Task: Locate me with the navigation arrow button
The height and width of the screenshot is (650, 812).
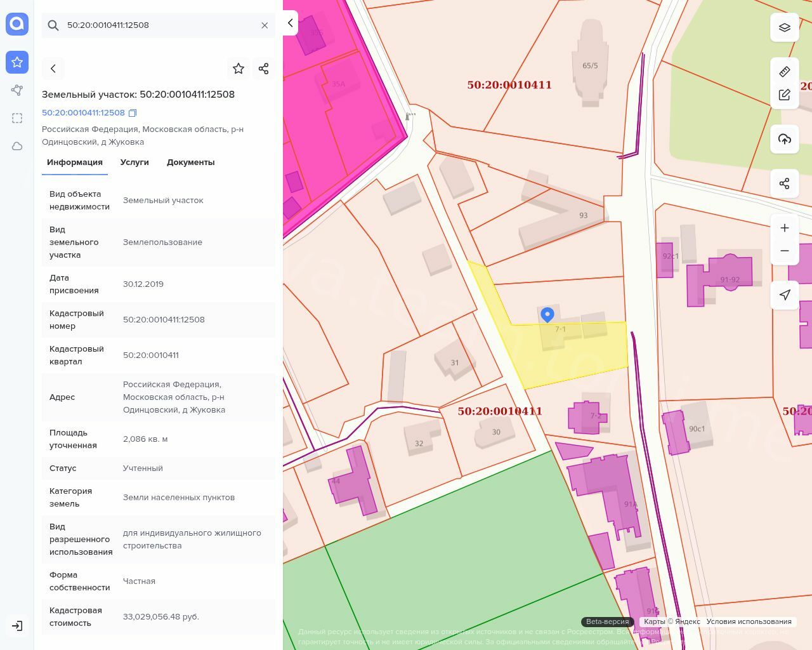Action: (x=785, y=295)
